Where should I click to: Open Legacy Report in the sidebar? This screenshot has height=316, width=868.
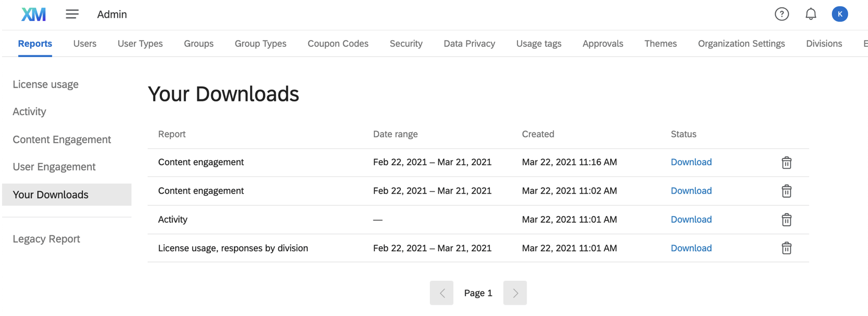[46, 239]
